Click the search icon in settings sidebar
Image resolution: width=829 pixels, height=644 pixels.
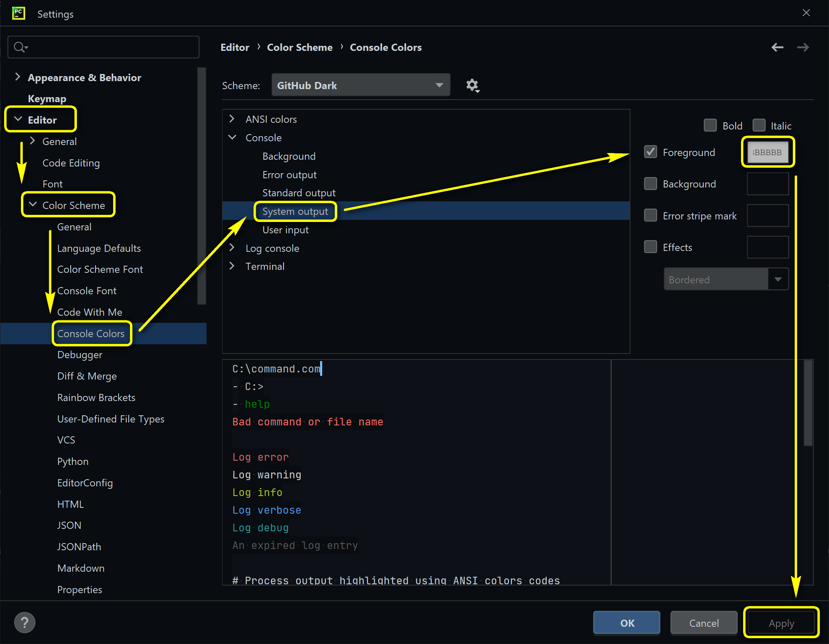tap(22, 47)
